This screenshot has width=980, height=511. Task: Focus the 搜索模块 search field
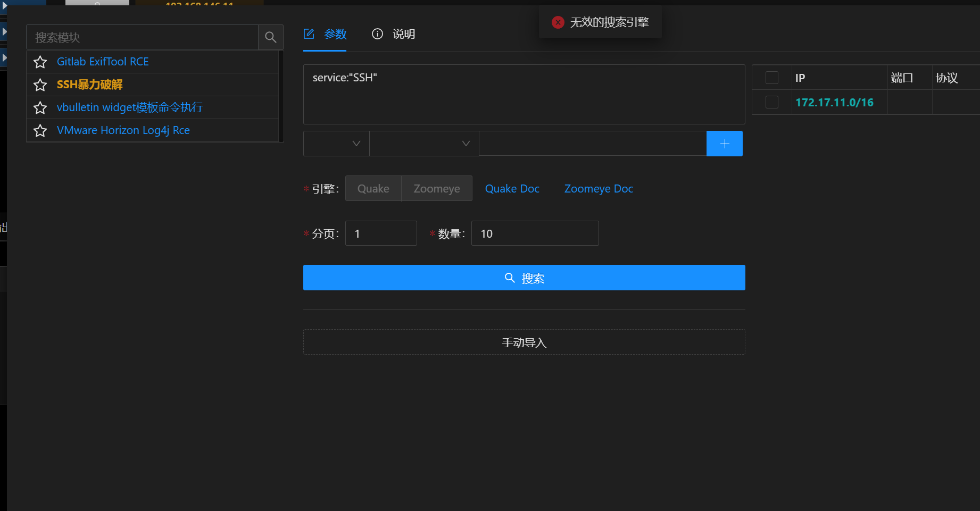[x=142, y=37]
